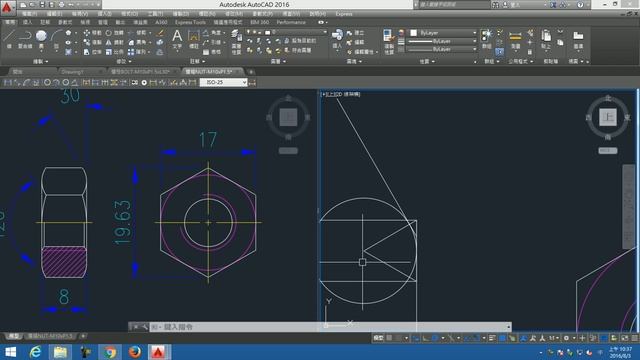Switch to the Drawing1 file tab

(81, 71)
